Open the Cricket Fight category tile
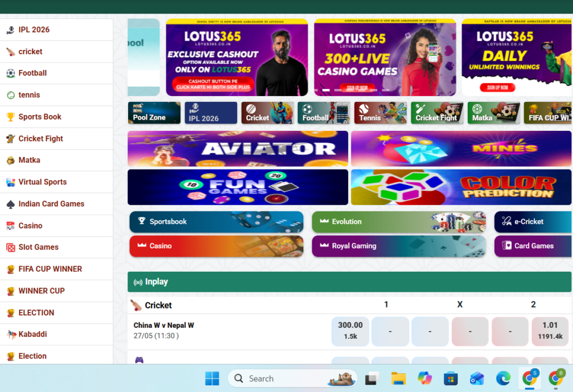The width and height of the screenshot is (573, 392). point(437,113)
